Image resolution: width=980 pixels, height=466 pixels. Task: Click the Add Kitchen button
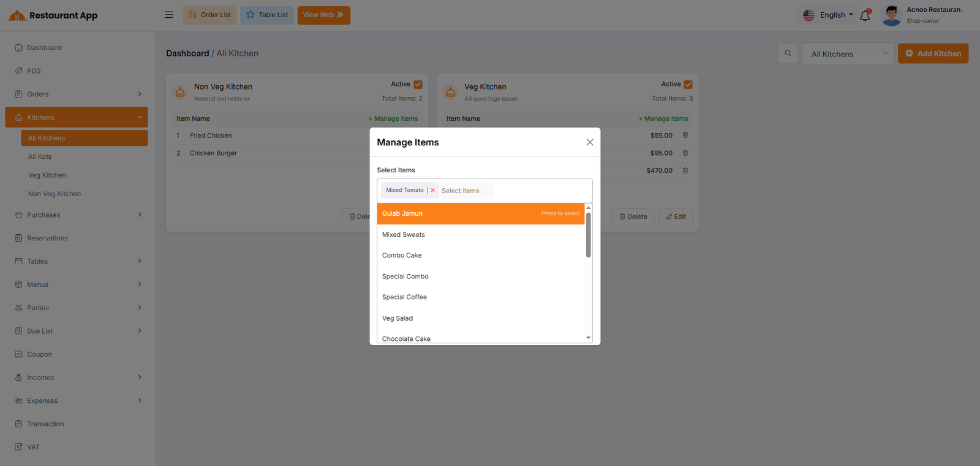[x=933, y=54]
